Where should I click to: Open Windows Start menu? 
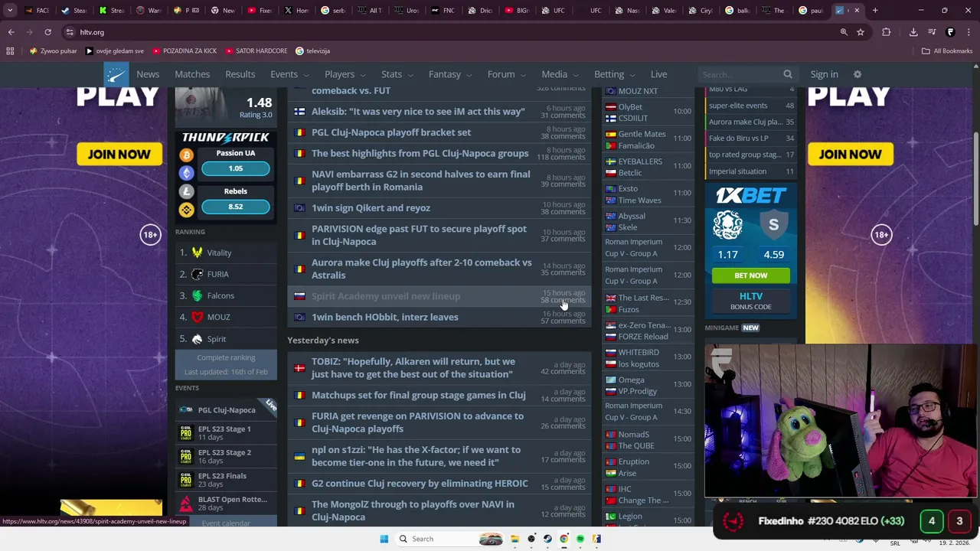pyautogui.click(x=384, y=539)
